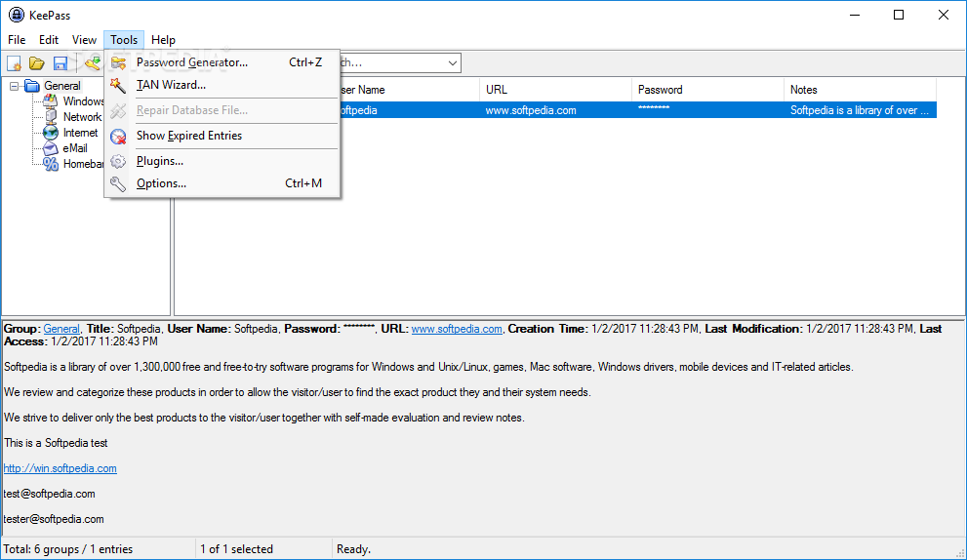Open the Help menu
This screenshot has height=560, width=967.
[163, 40]
